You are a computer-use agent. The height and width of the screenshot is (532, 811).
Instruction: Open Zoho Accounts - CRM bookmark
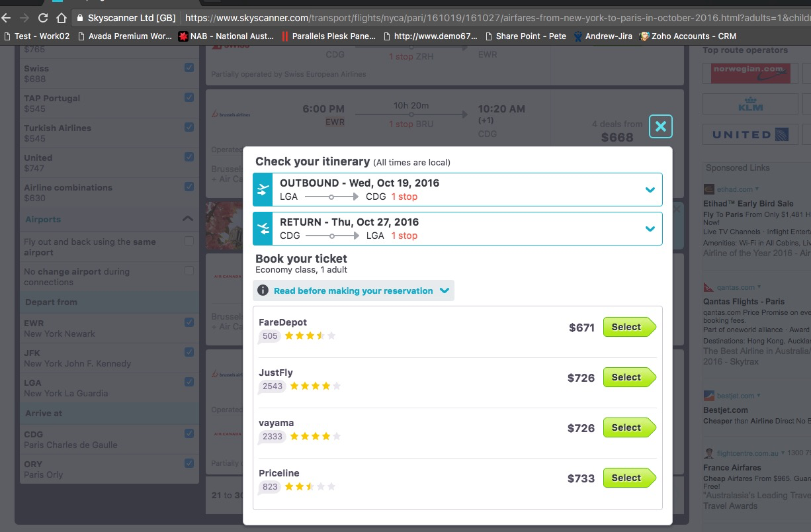click(x=688, y=36)
